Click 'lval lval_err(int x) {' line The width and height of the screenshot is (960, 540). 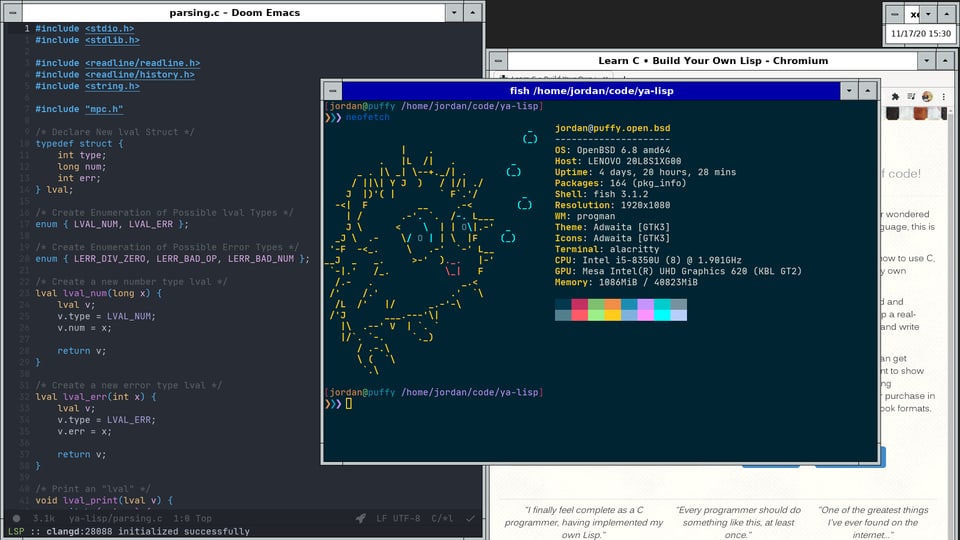(96, 397)
